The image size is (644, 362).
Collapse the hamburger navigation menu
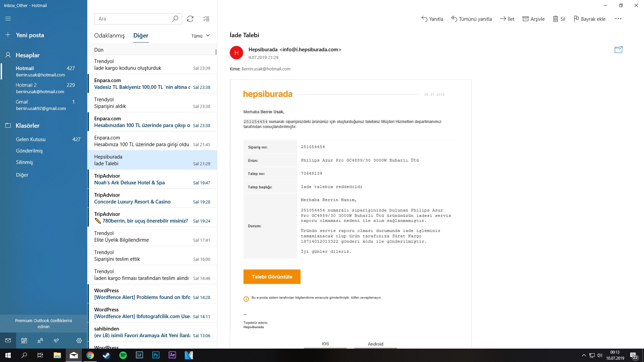click(x=8, y=19)
